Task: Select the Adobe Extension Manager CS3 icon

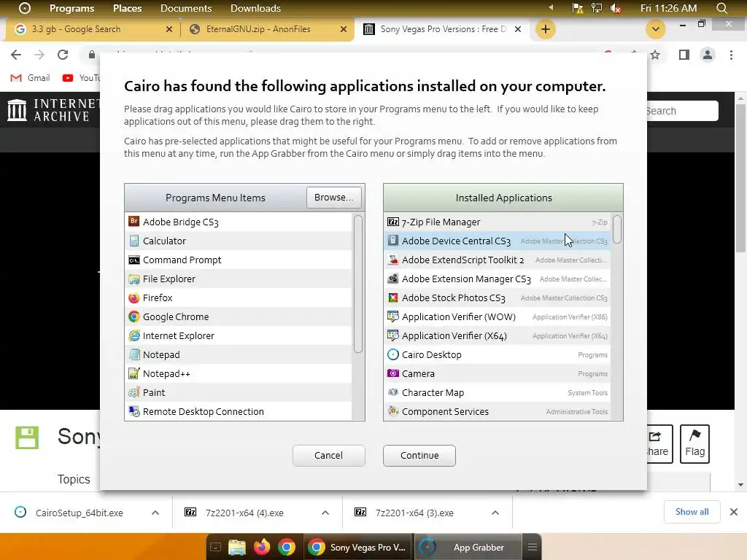Action: click(393, 279)
